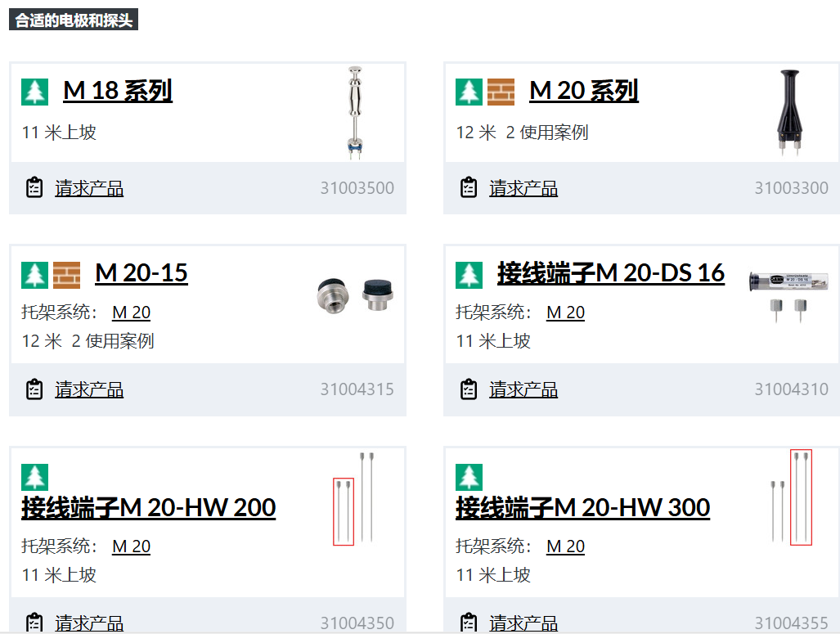Click the tree icon beside M 18 系列
The height and width of the screenshot is (634, 840).
click(x=35, y=92)
